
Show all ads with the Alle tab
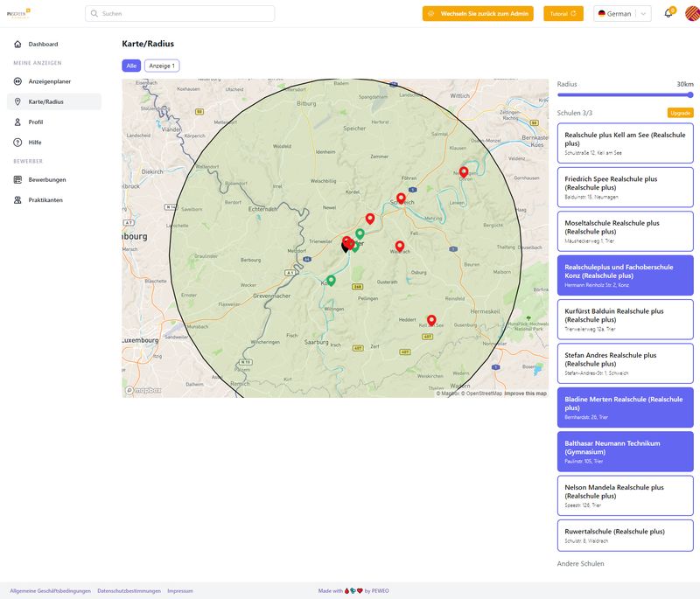(x=131, y=66)
